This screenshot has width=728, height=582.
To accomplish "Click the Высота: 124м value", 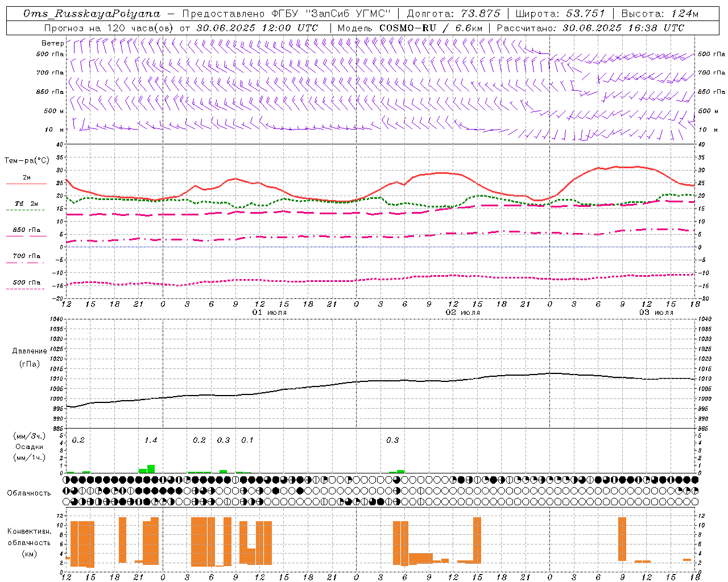I will pos(660,14).
